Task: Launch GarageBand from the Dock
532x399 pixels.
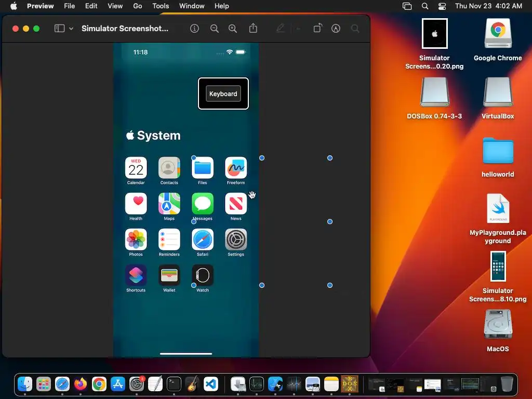Action: pyautogui.click(x=192, y=384)
